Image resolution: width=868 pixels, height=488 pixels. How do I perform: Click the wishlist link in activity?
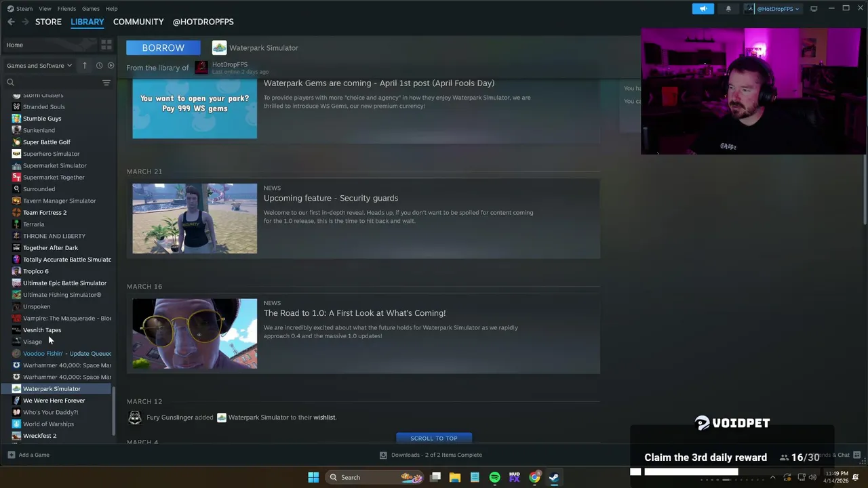[x=324, y=418]
